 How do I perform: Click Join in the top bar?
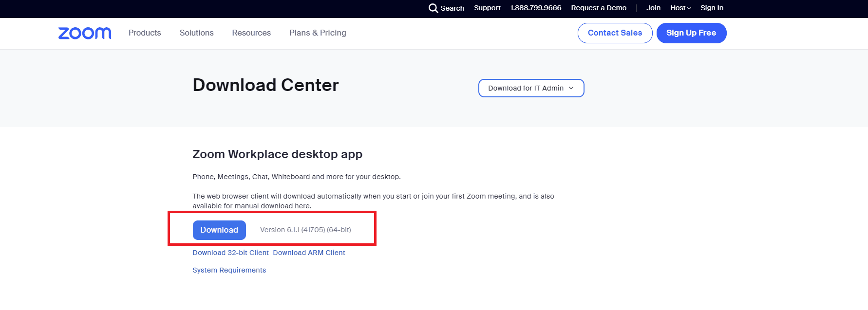coord(653,8)
